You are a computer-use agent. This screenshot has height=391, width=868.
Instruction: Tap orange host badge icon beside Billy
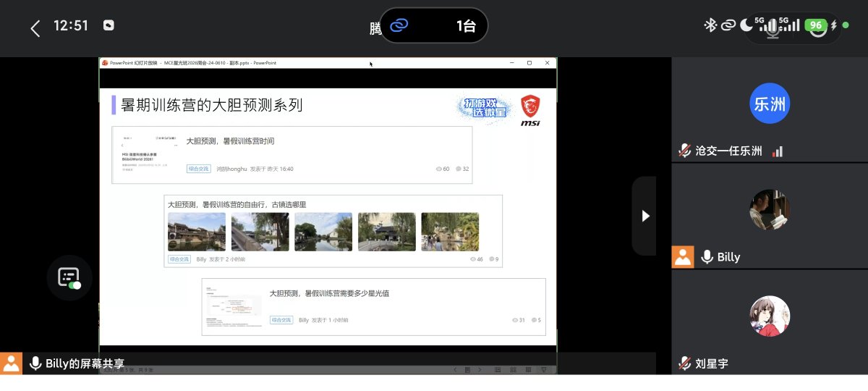[683, 257]
